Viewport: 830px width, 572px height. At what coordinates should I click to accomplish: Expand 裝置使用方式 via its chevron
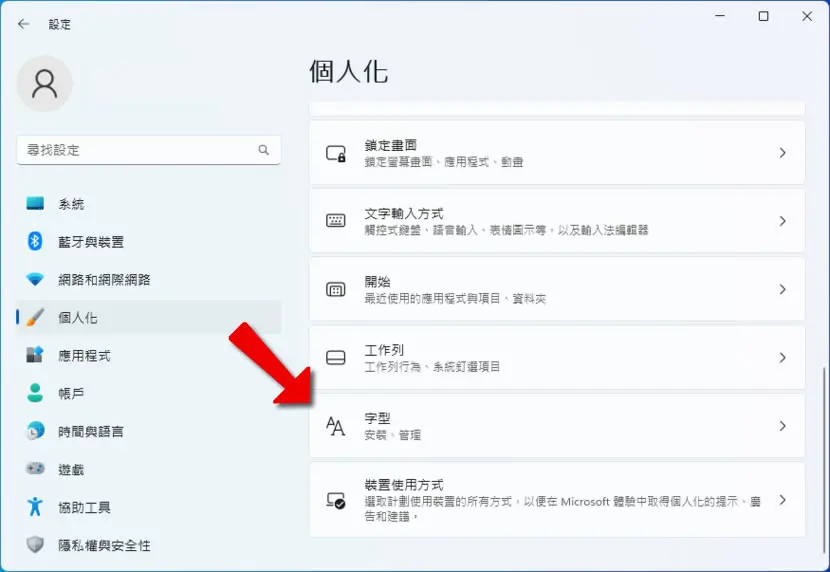click(x=782, y=500)
